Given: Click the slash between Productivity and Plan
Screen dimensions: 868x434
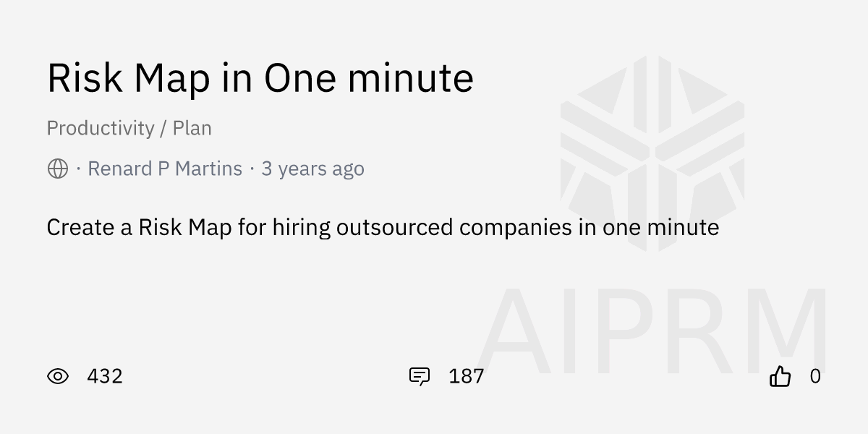Looking at the screenshot, I should (164, 128).
